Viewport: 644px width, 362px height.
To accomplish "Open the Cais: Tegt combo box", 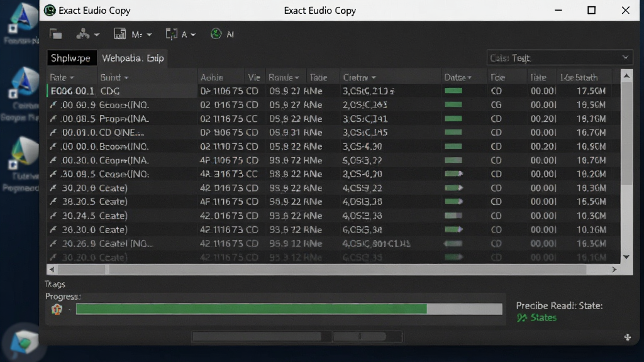I will pos(559,58).
